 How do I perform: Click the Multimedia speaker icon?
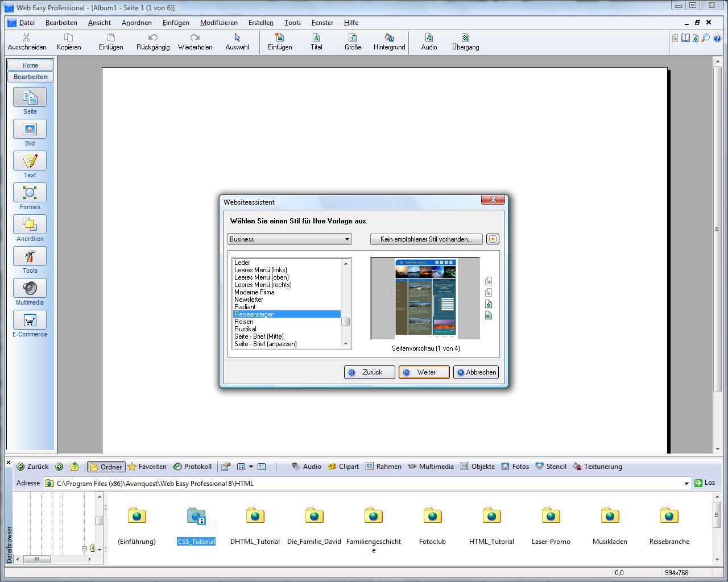pyautogui.click(x=30, y=289)
